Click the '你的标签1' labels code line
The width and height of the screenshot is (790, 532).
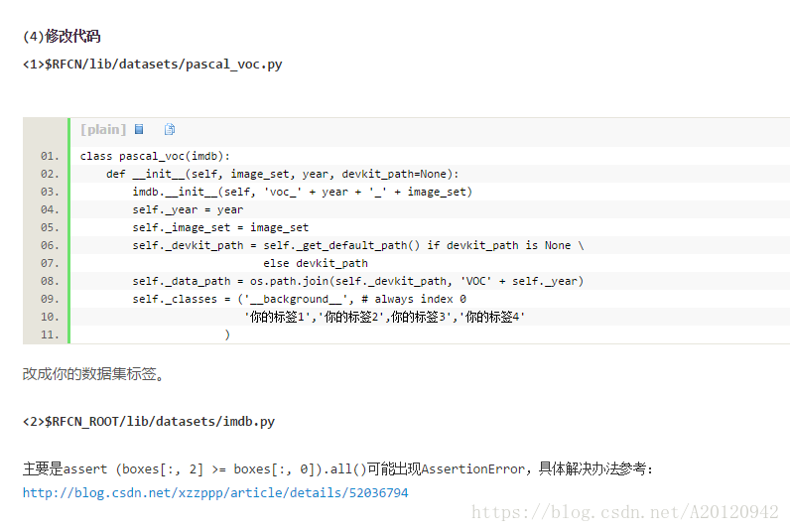(x=384, y=317)
